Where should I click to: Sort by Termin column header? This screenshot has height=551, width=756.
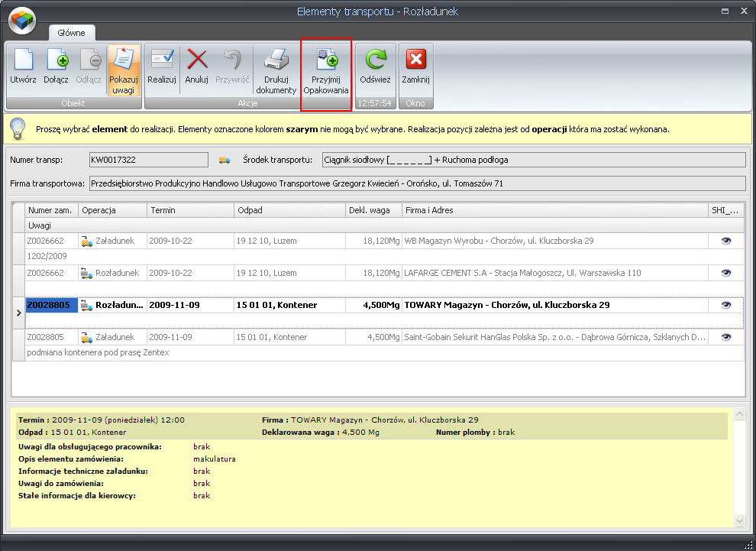point(190,210)
